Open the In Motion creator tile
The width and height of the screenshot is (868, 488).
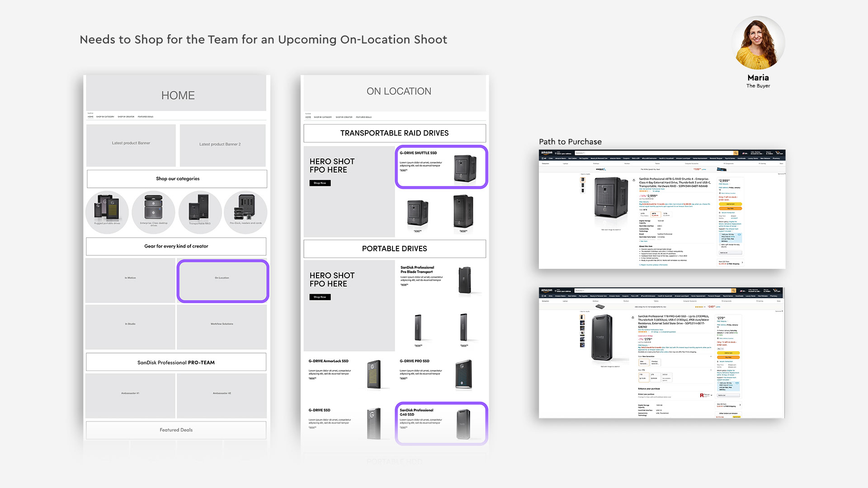pyautogui.click(x=130, y=281)
